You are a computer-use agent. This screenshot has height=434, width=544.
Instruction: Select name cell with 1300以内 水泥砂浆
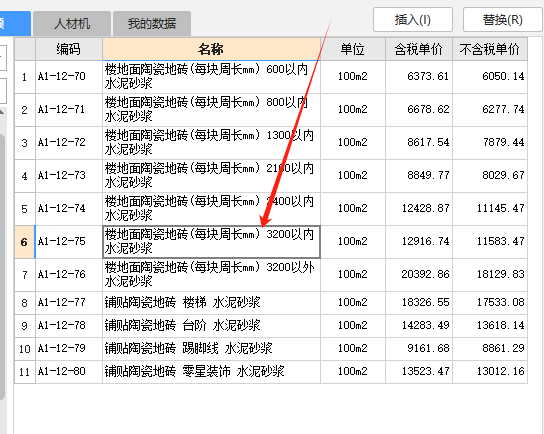(211, 143)
